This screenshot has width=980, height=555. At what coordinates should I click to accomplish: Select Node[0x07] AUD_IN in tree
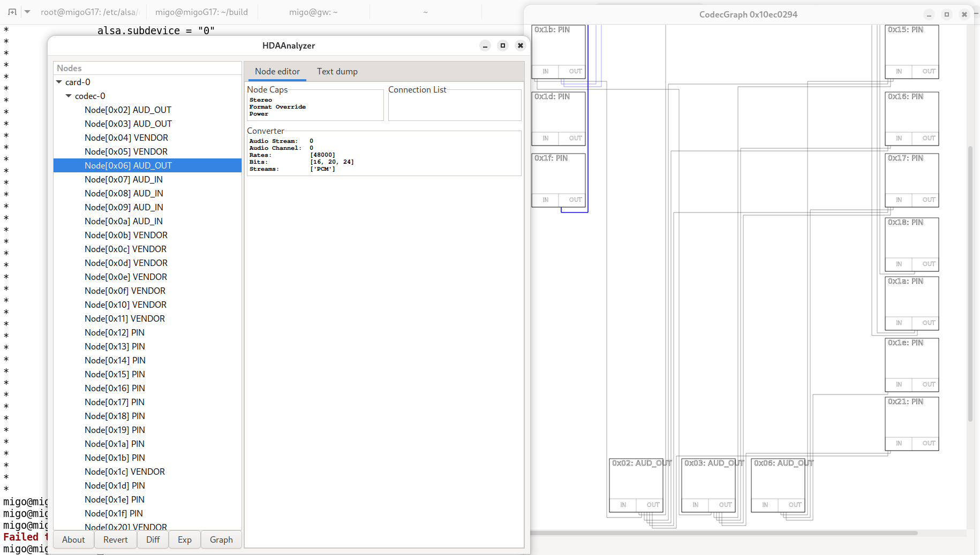[123, 179]
